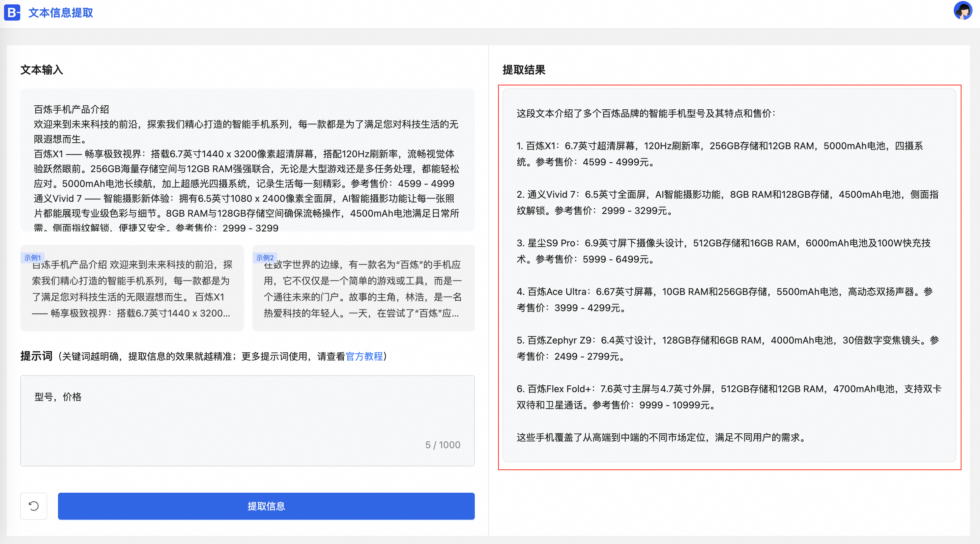The image size is (980, 544).
Task: Click the blue B logo icon
Action: [12, 12]
